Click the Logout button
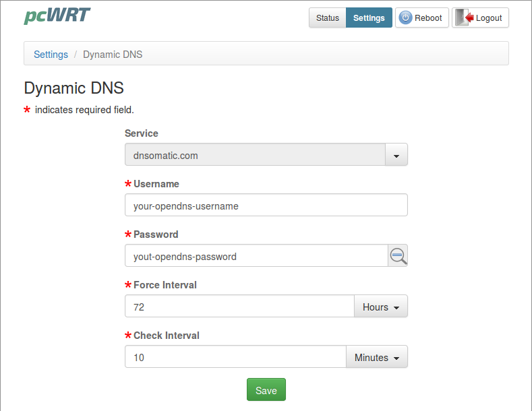The height and width of the screenshot is (411, 532). (480, 18)
